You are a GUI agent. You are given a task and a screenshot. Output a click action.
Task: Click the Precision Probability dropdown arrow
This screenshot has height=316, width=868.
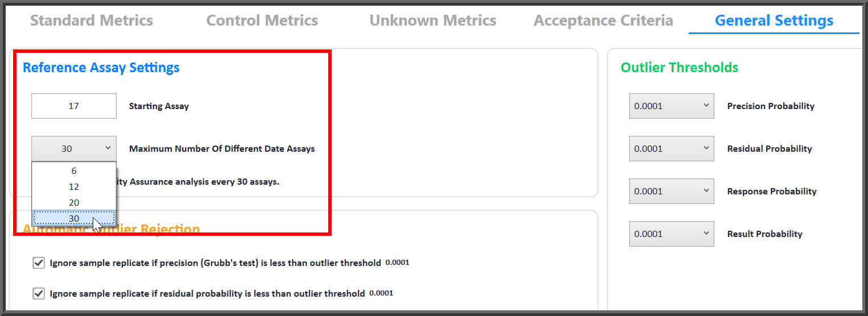click(x=706, y=106)
